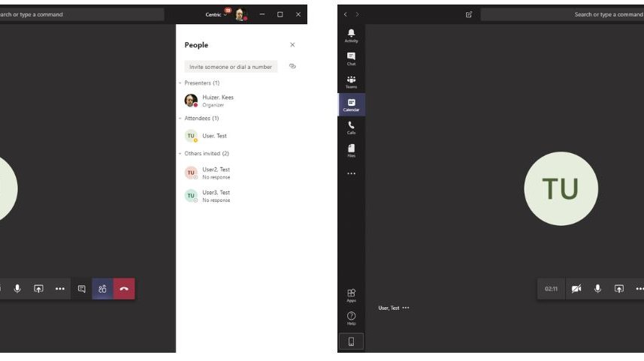Share screen from left window toolbar
The width and height of the screenshot is (644, 361).
pos(38,289)
